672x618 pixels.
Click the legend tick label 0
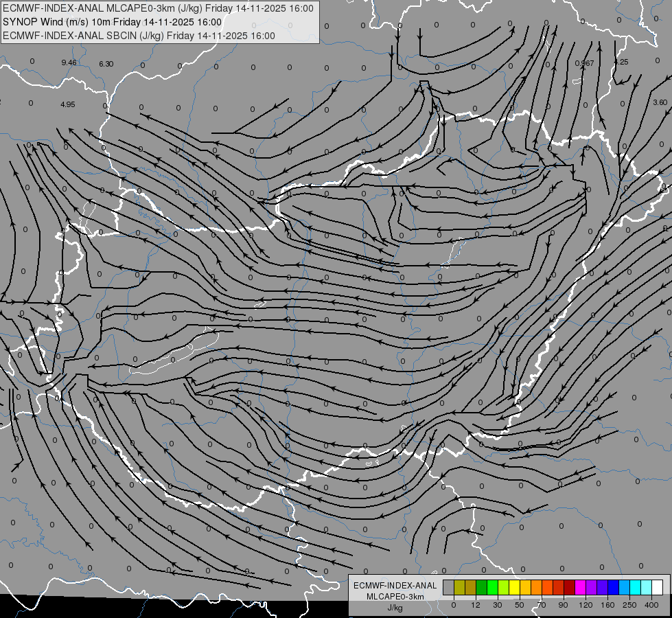click(x=454, y=605)
